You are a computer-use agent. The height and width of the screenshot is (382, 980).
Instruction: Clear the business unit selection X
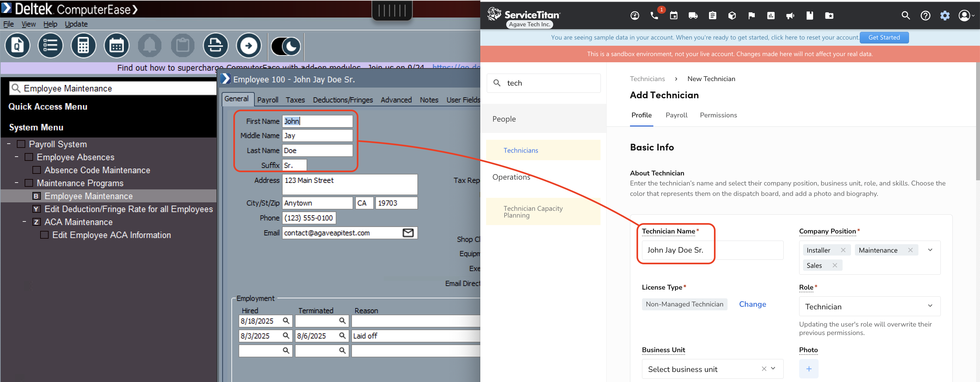point(764,369)
